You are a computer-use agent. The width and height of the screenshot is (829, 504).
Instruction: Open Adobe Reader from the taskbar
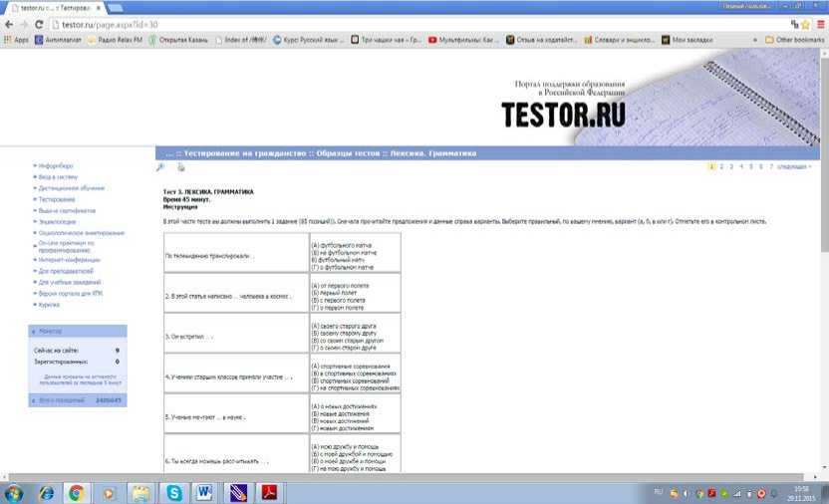click(270, 493)
